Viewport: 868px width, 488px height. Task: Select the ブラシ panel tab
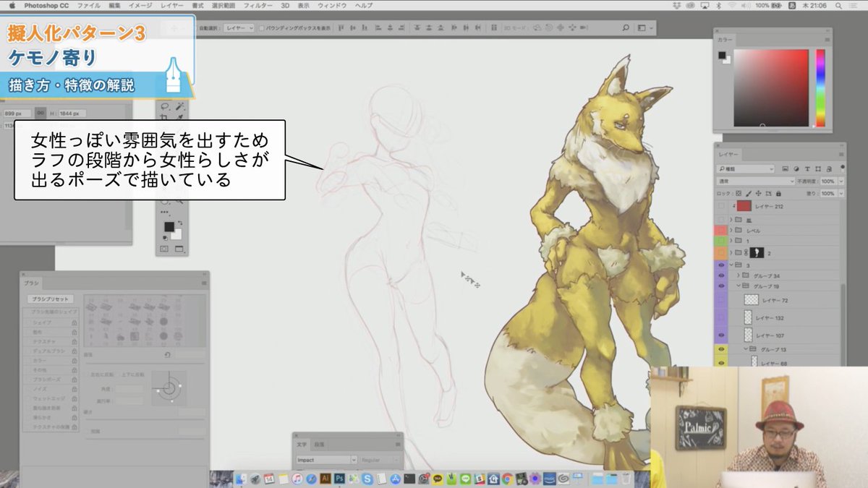click(31, 283)
